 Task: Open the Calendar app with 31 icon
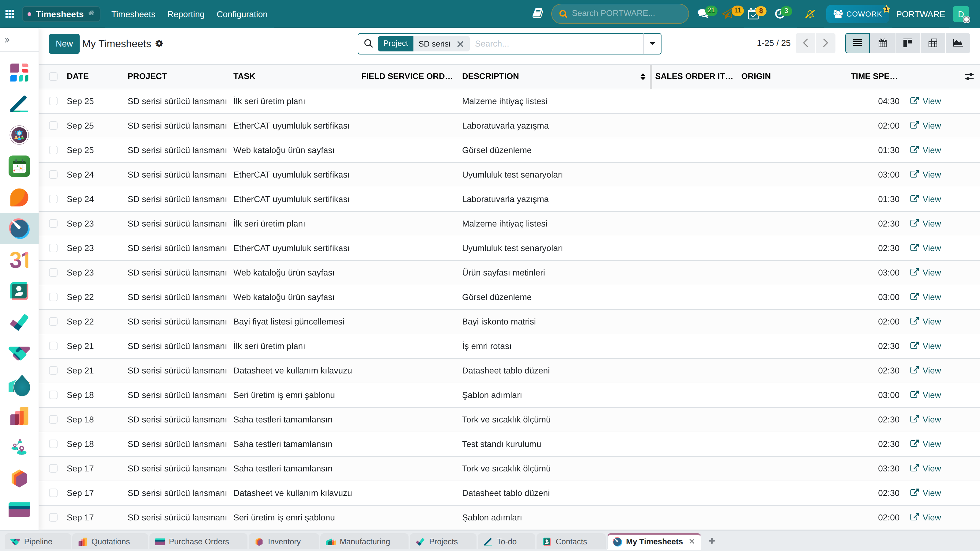click(19, 260)
